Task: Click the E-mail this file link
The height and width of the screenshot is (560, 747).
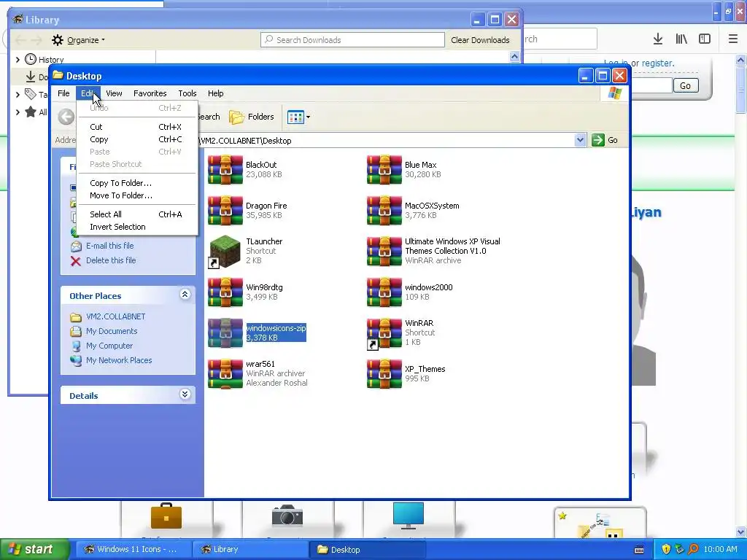Action: pos(109,246)
